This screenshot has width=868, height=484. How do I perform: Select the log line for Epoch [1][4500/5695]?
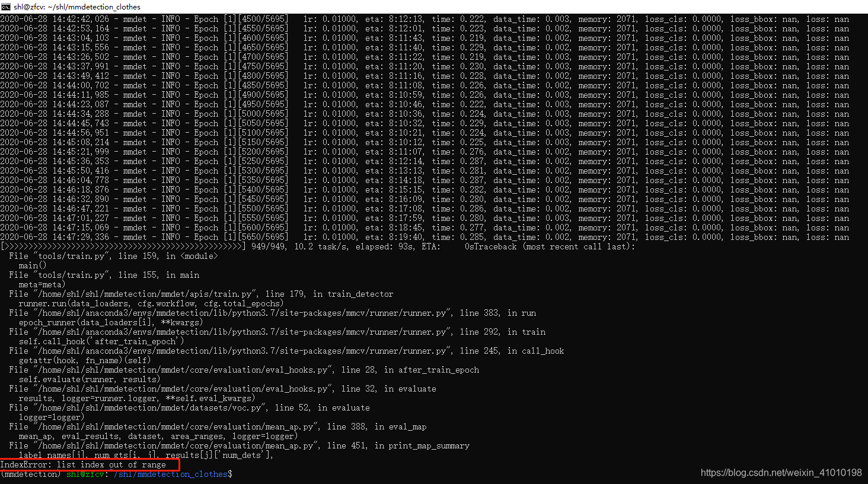425,19
